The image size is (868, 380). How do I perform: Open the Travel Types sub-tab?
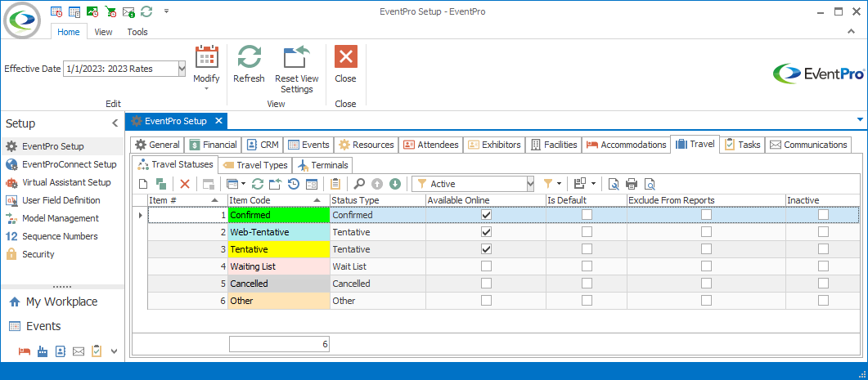[255, 165]
